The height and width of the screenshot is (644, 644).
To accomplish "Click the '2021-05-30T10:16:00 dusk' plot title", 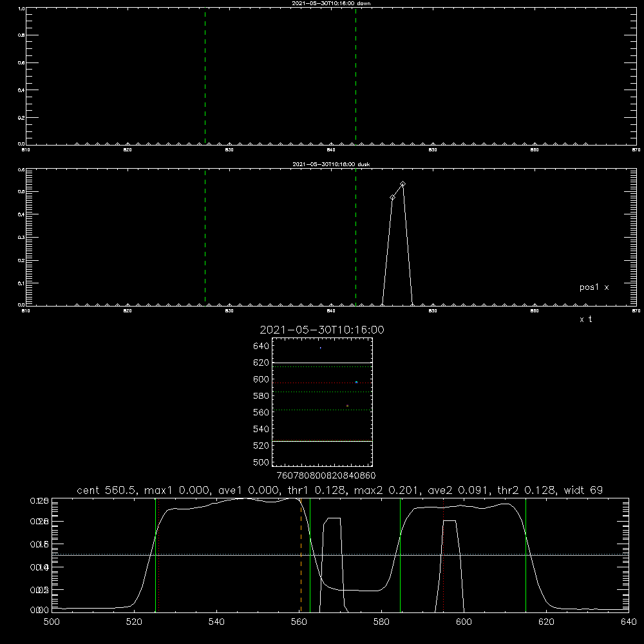I will pyautogui.click(x=331, y=164).
